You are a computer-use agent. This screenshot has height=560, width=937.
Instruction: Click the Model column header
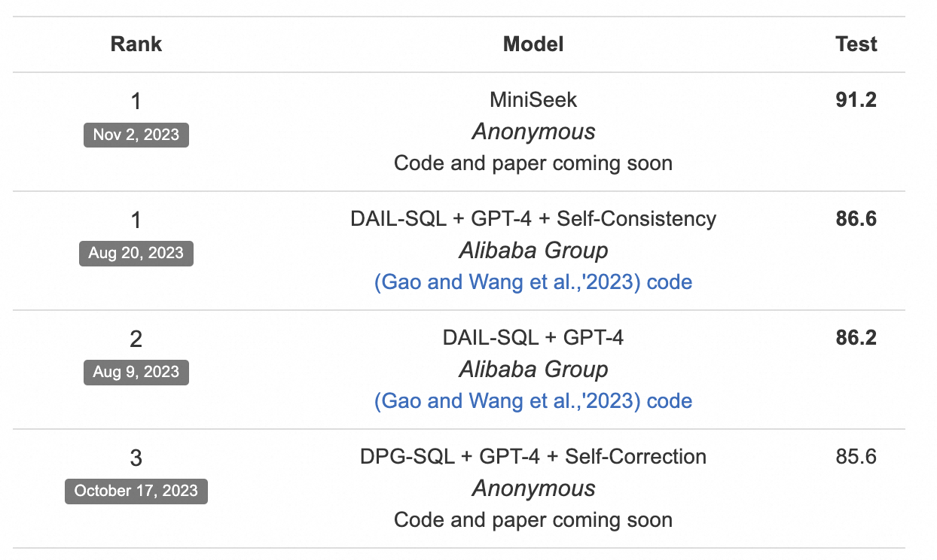coord(533,44)
